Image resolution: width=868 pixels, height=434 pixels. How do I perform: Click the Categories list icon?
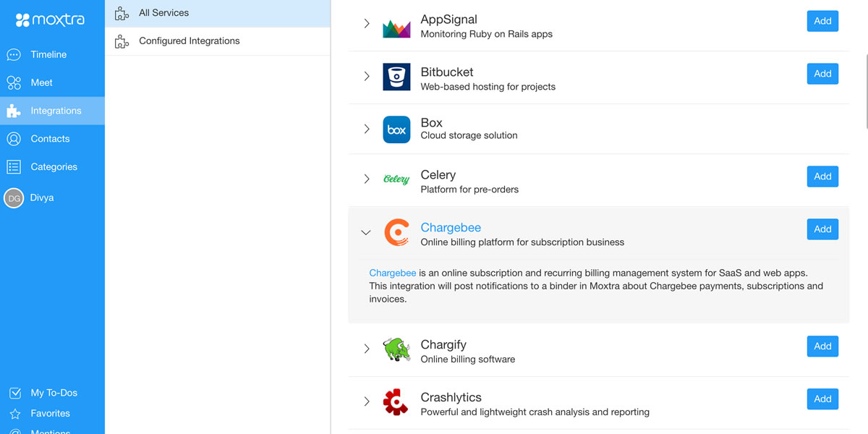[14, 167]
